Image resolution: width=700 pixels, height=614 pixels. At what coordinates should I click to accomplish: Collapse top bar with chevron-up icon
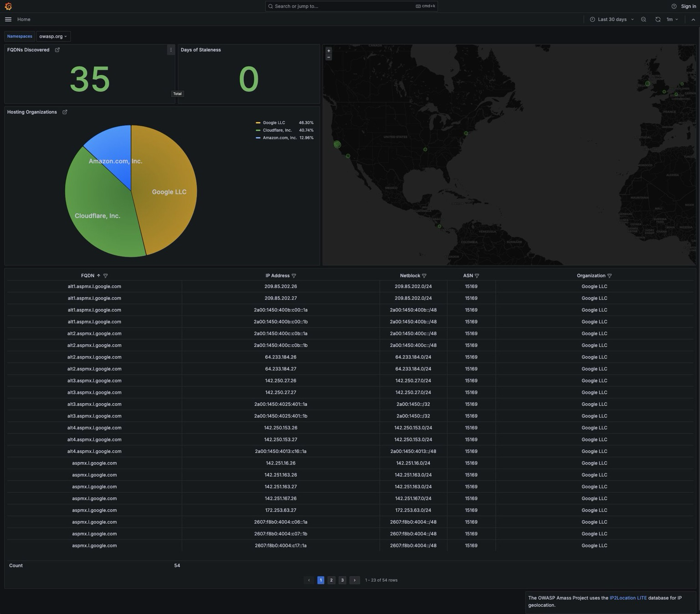[x=693, y=20]
